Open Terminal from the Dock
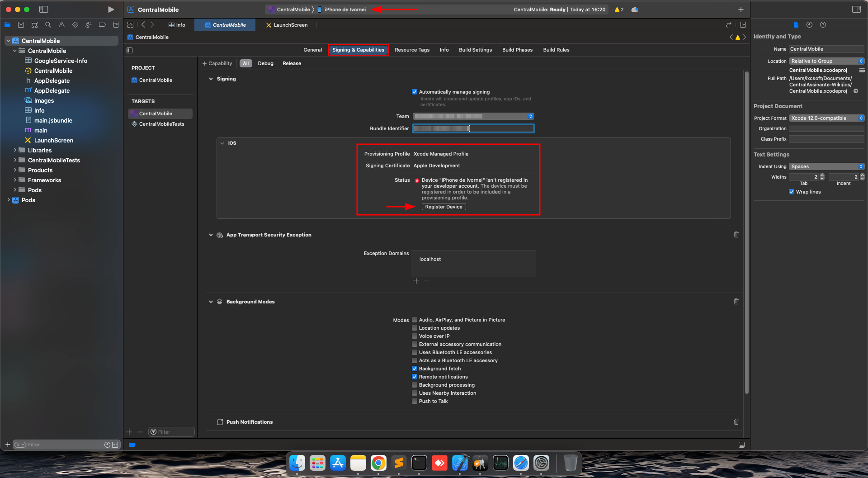868x478 pixels. pyautogui.click(x=419, y=463)
